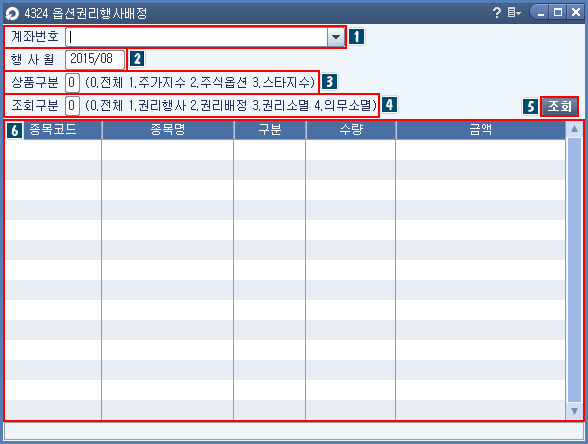Sort by 종목명 column header
This screenshot has width=588, height=444.
click(168, 130)
